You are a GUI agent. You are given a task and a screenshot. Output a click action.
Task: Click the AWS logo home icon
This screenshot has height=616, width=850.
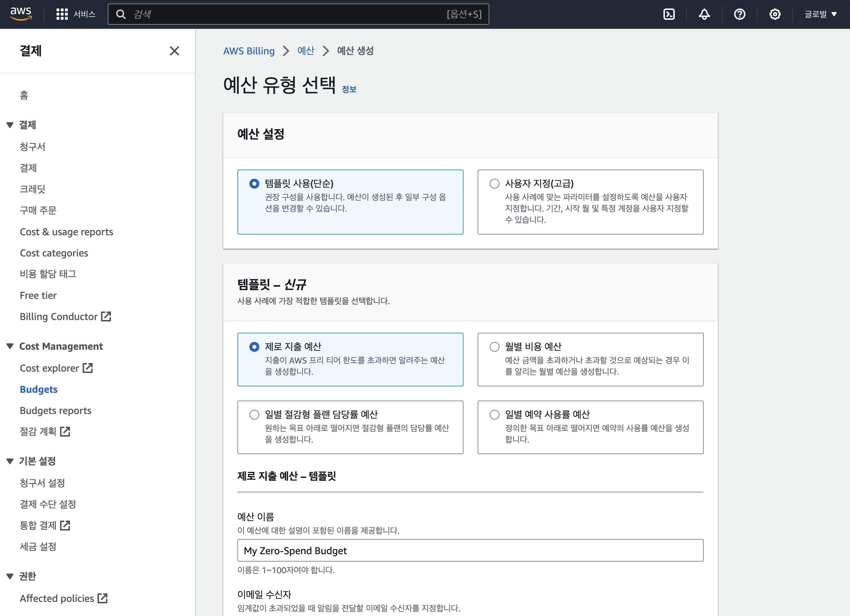[x=21, y=14]
